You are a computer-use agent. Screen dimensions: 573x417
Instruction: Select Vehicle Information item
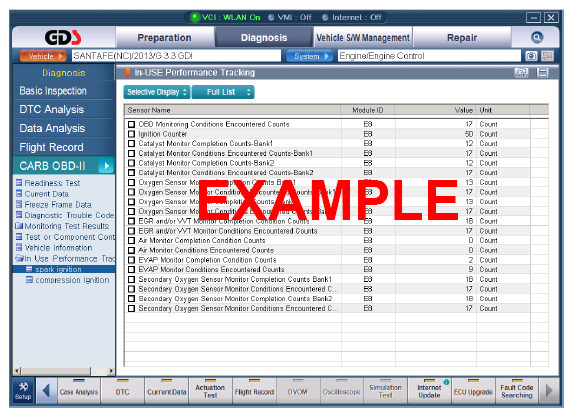tap(58, 248)
